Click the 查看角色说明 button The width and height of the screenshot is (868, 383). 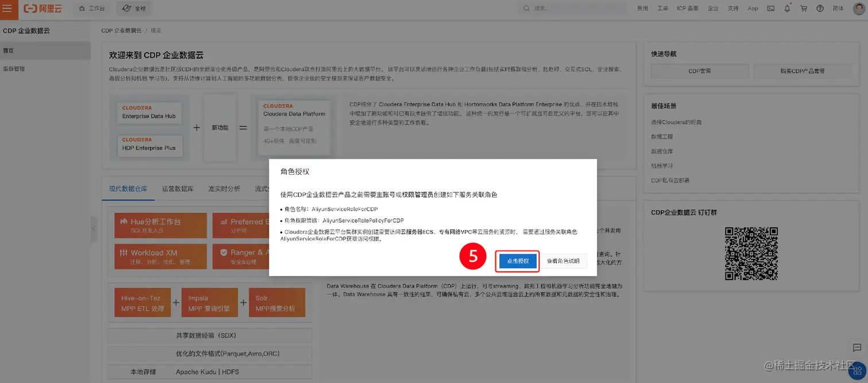(x=563, y=261)
